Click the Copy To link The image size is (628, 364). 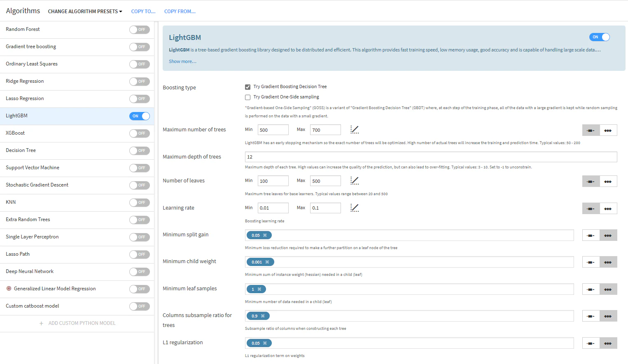(143, 11)
